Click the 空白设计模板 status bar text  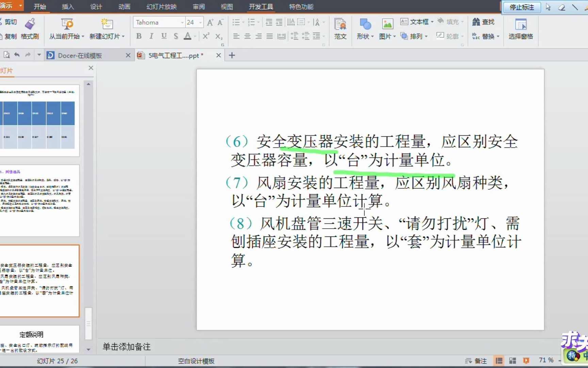[x=196, y=361]
